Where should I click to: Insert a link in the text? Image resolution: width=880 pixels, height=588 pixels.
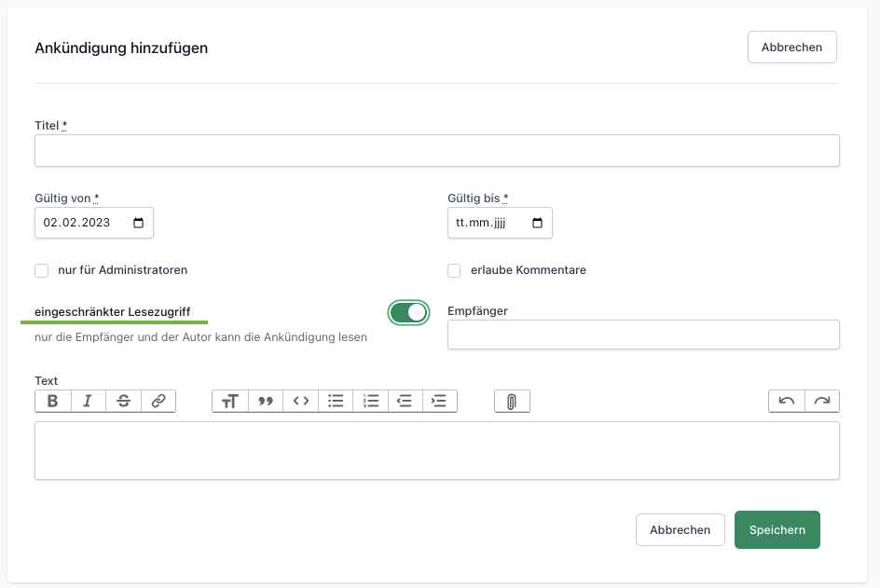(x=158, y=402)
